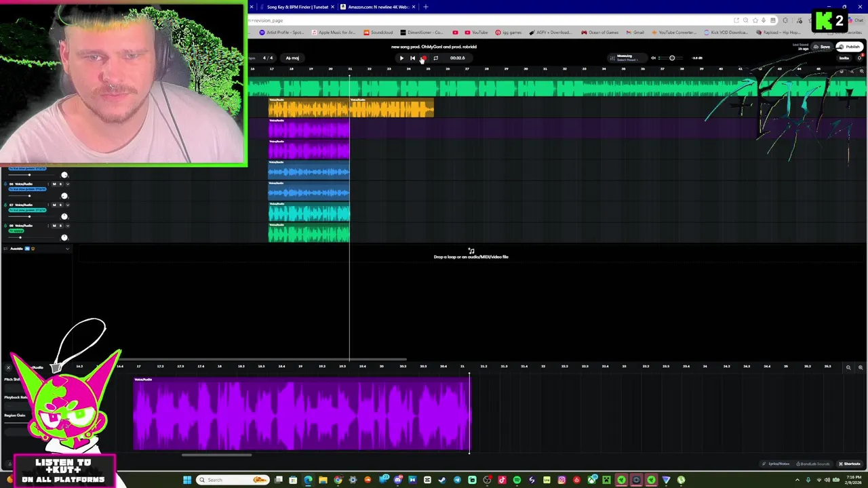Click track 08 pan knob
The width and height of the screenshot is (868, 488).
tap(64, 238)
